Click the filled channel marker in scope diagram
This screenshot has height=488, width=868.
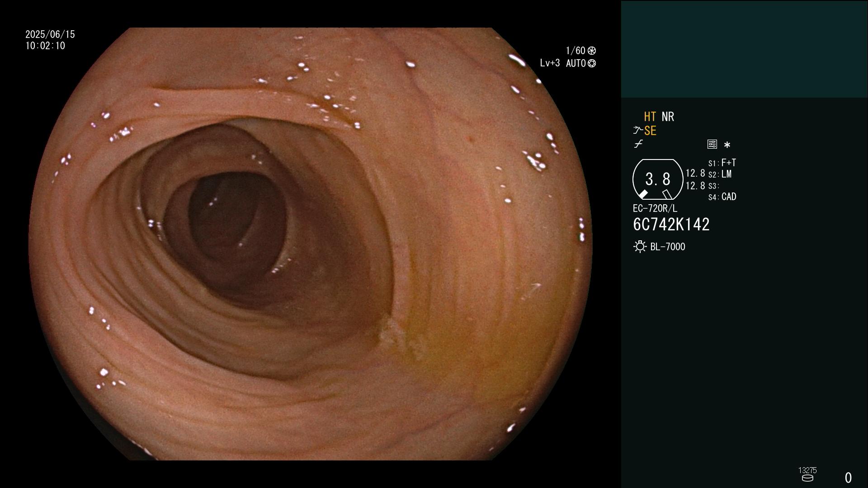tap(643, 194)
